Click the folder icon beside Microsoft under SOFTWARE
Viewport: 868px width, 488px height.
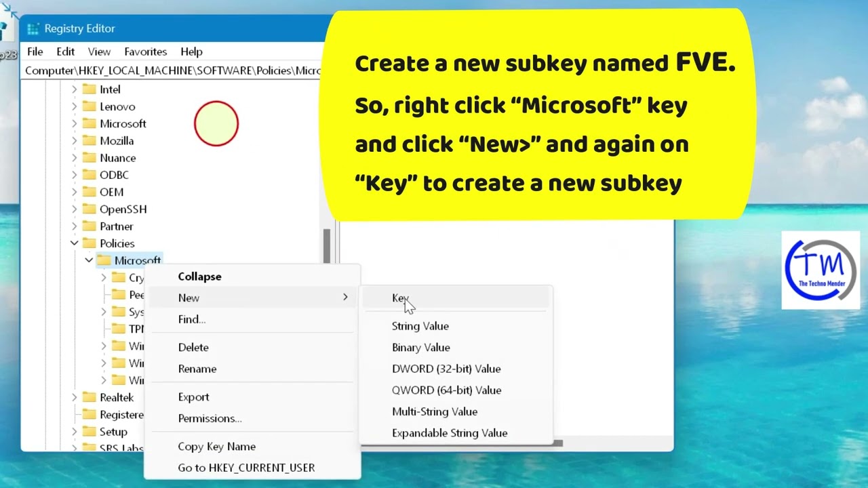pos(89,123)
